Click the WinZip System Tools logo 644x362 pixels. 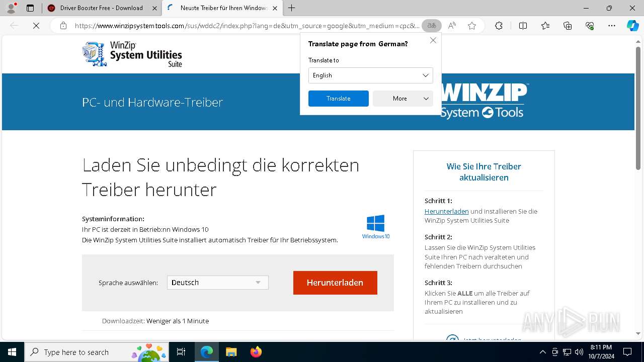[x=484, y=102]
